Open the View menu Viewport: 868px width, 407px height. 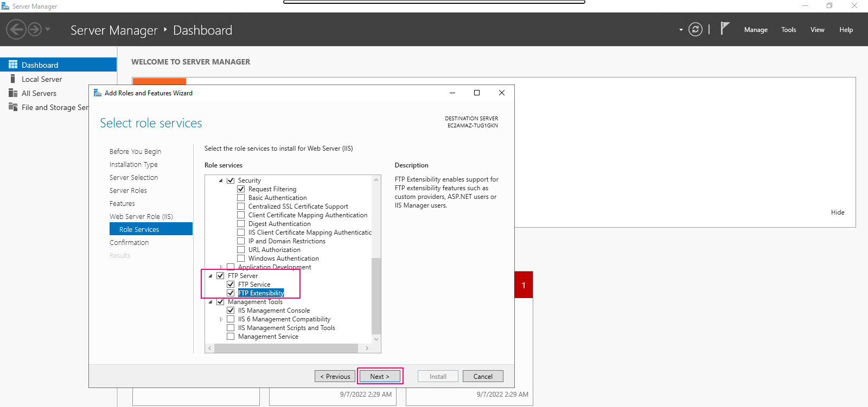(818, 30)
